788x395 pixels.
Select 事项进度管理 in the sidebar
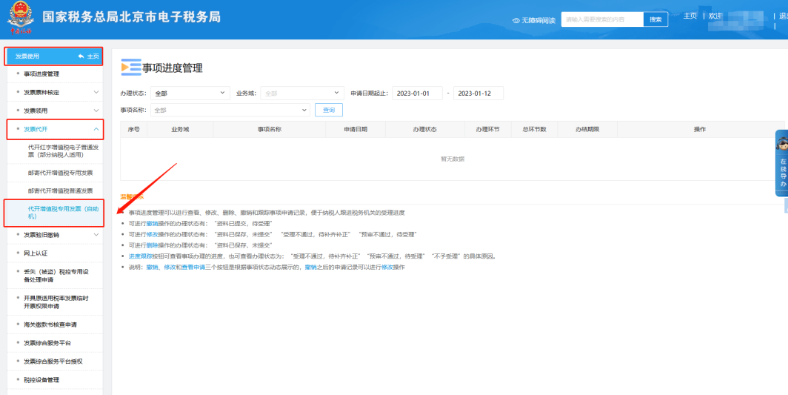click(41, 74)
